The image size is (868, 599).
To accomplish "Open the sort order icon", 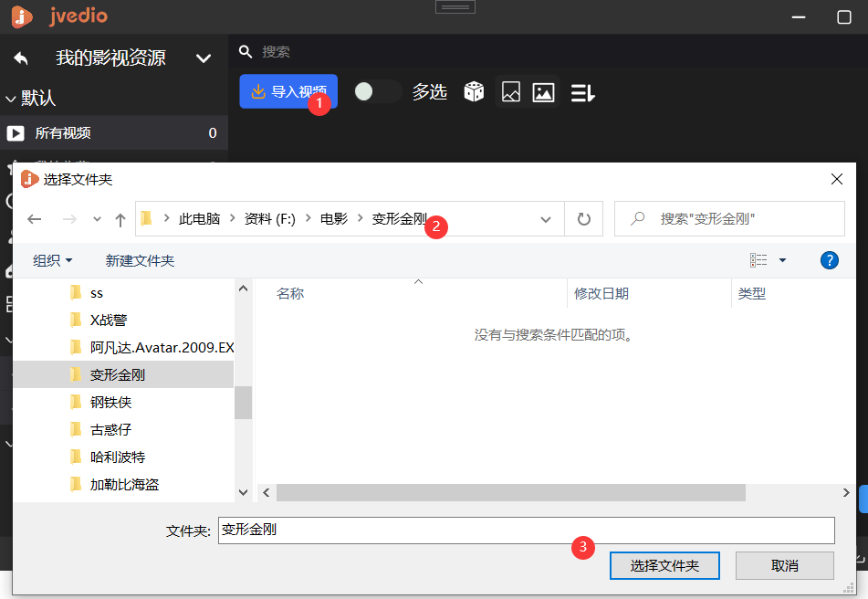I will tap(582, 92).
